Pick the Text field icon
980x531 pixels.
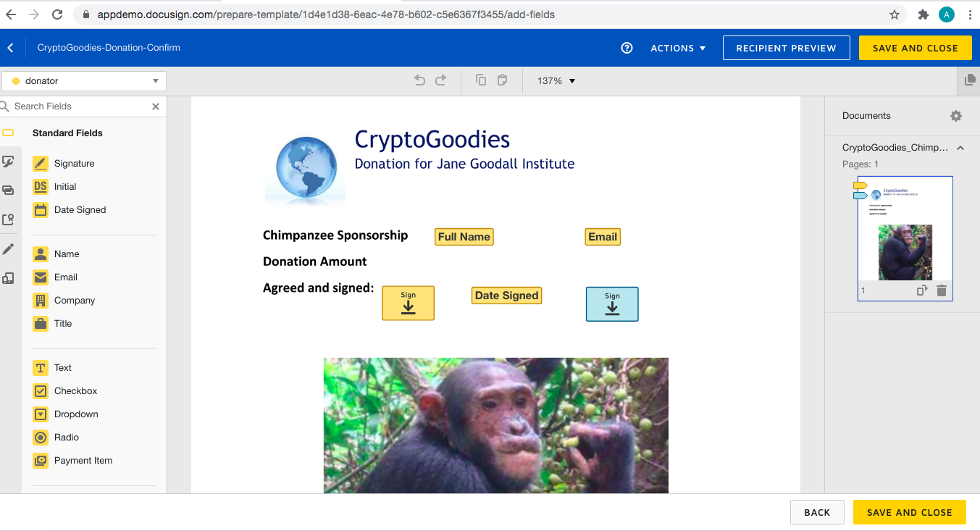pos(41,368)
